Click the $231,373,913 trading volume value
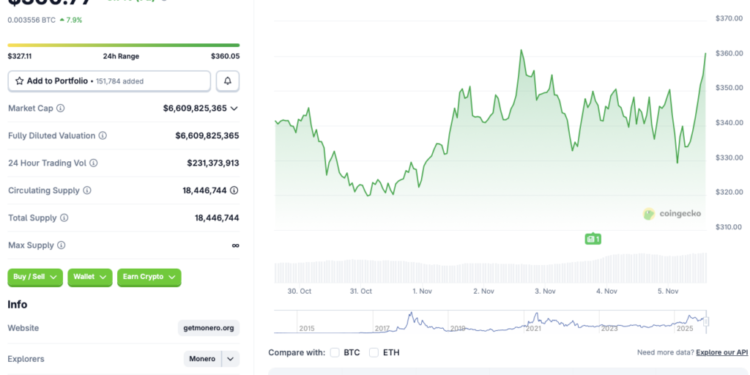Viewport: 750px width, 375px height. (x=213, y=163)
